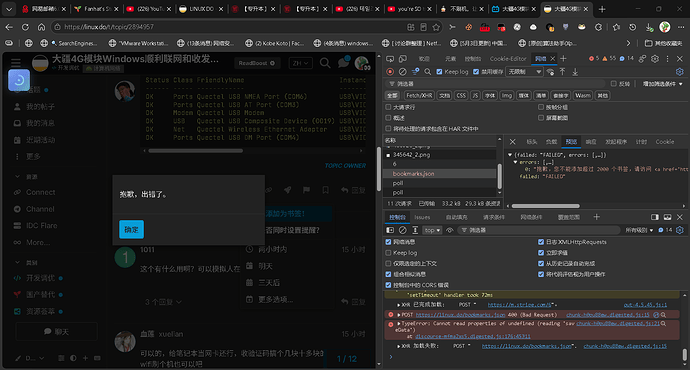Click the 确定 button in error dialog
Screen dimensions: 690x370
tap(131, 229)
